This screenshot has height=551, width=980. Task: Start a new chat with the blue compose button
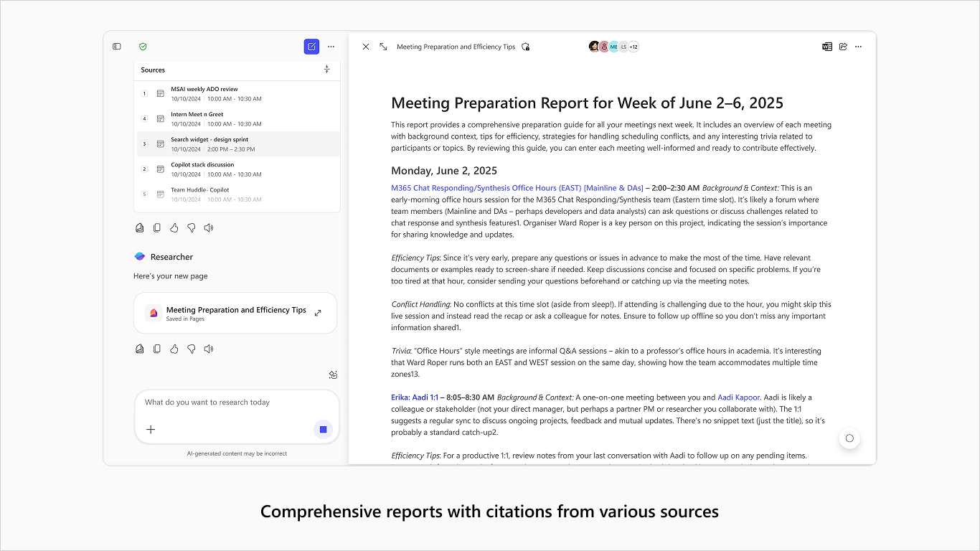(311, 47)
